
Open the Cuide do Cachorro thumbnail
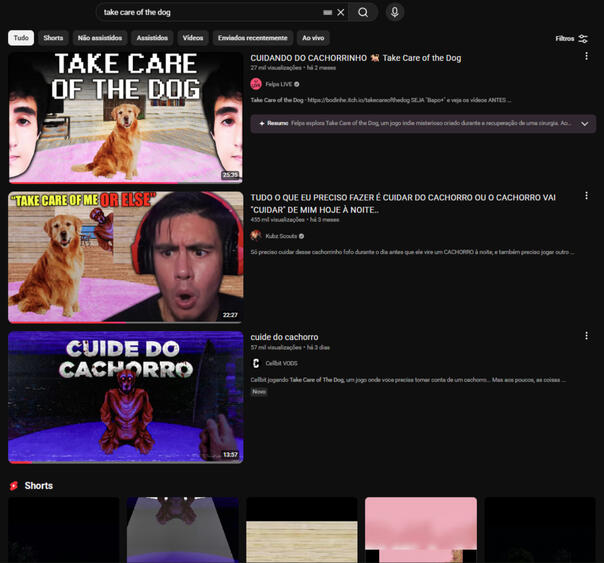(x=126, y=397)
